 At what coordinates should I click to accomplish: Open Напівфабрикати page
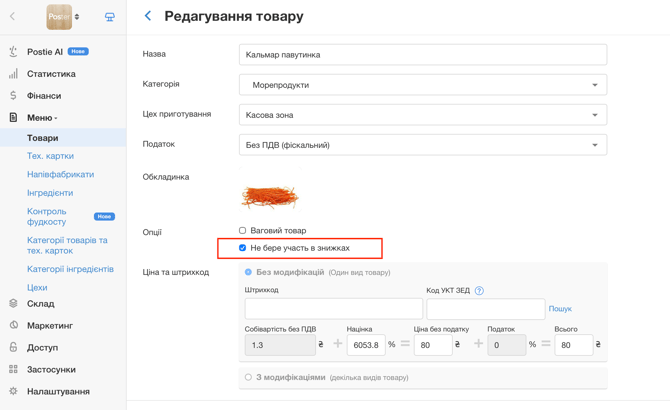coord(61,174)
